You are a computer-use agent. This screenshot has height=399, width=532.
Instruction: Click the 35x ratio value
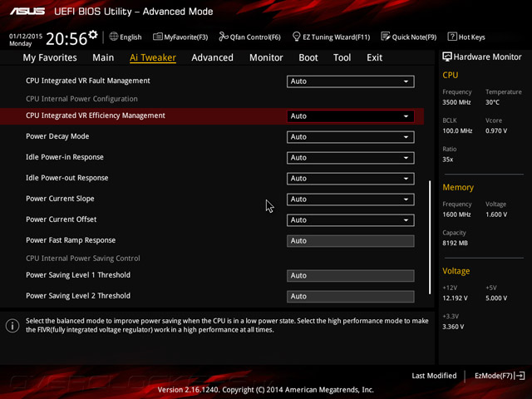point(447,160)
